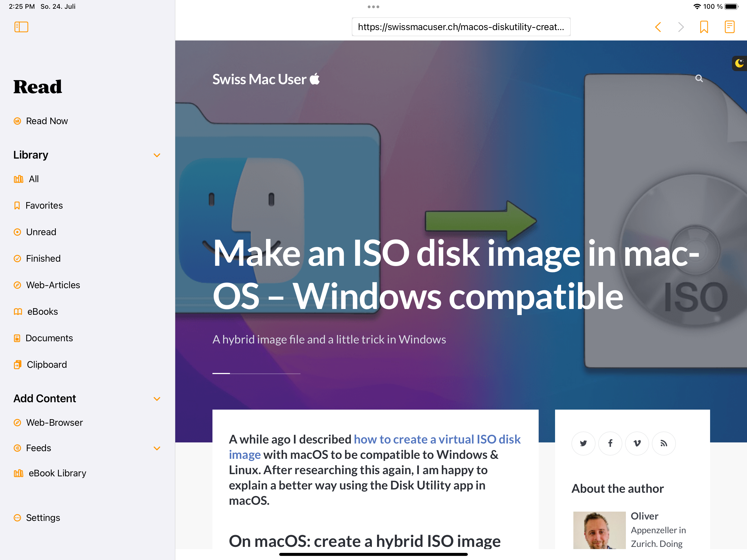The height and width of the screenshot is (560, 747).
Task: Click the Vimeo round icon
Action: click(637, 444)
